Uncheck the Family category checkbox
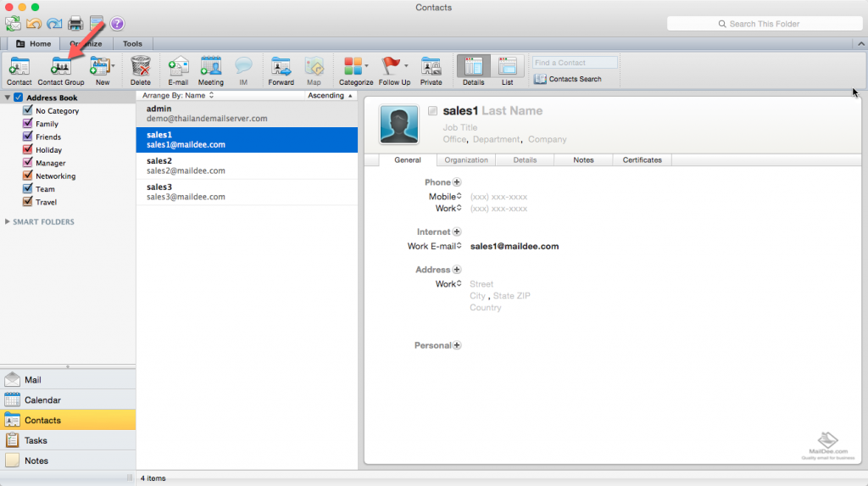Screen dimensions: 868x486 [28, 124]
